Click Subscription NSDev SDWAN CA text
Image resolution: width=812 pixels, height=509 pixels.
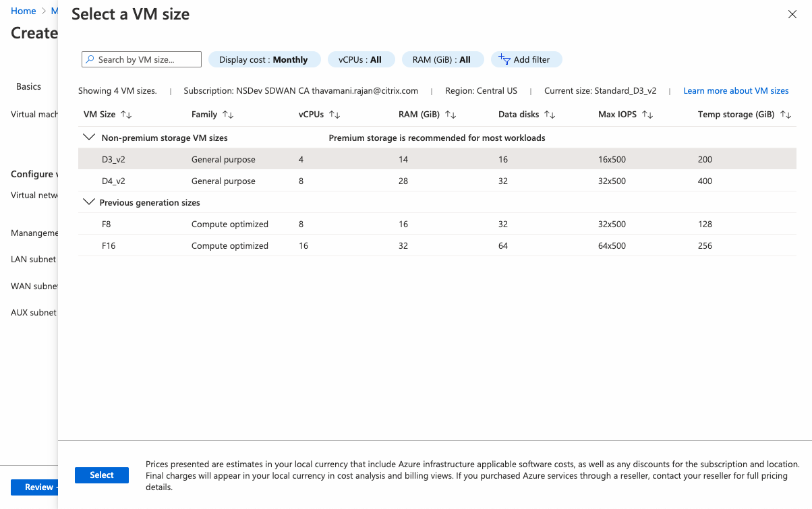point(301,90)
